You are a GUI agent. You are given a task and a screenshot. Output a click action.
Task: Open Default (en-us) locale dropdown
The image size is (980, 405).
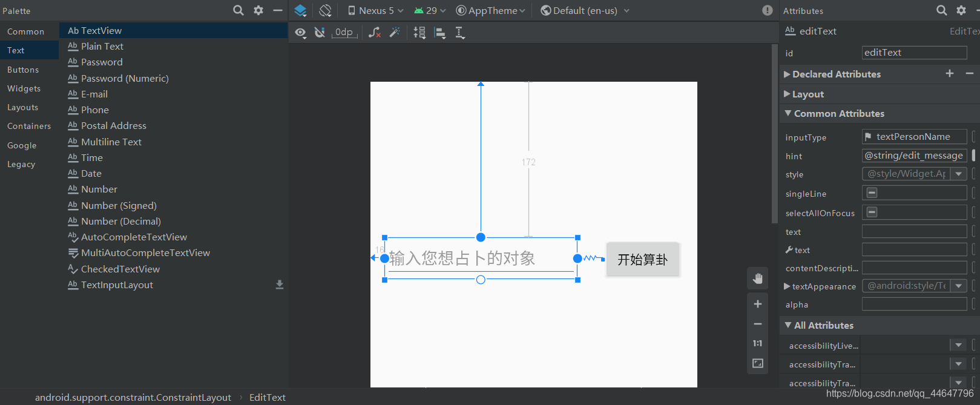(x=585, y=10)
